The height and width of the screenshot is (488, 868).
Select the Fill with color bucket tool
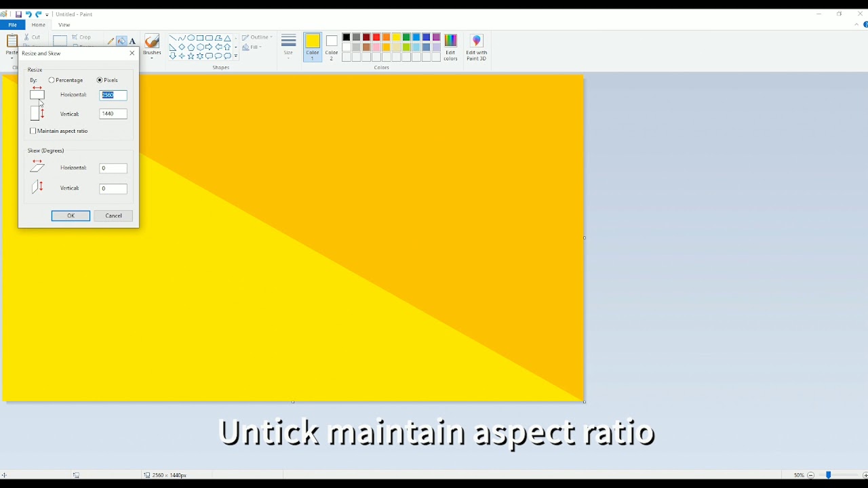[121, 41]
